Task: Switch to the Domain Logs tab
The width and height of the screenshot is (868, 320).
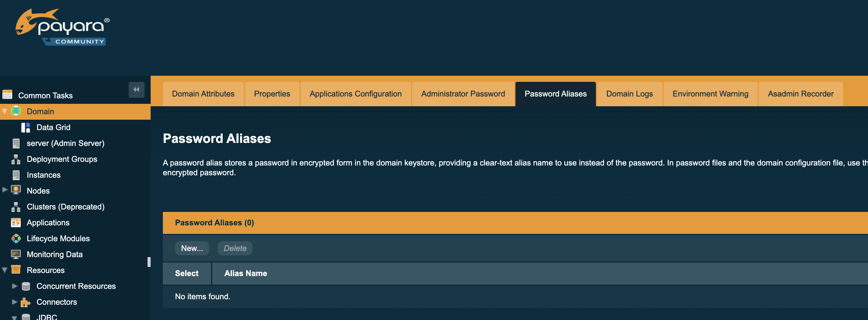Action: [629, 94]
